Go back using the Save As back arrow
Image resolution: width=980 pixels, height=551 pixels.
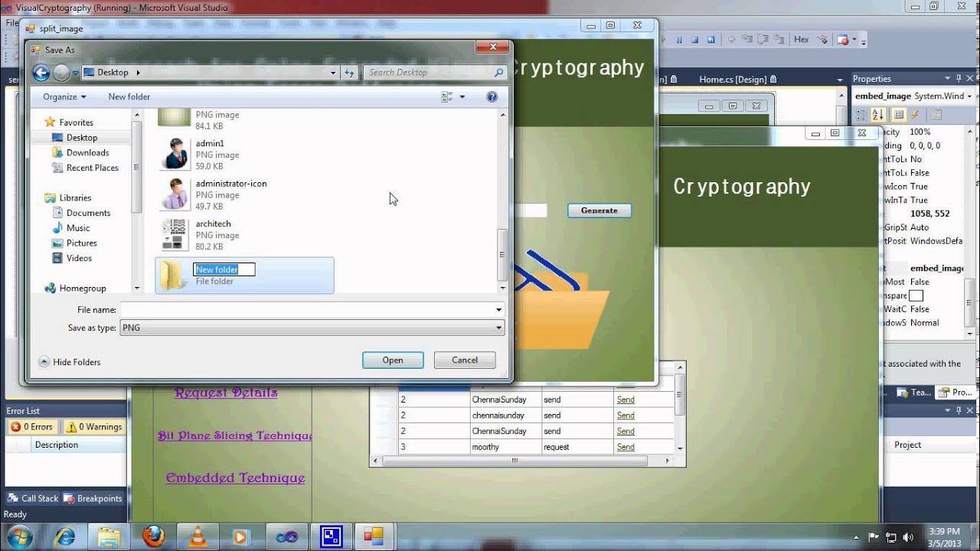tap(41, 73)
